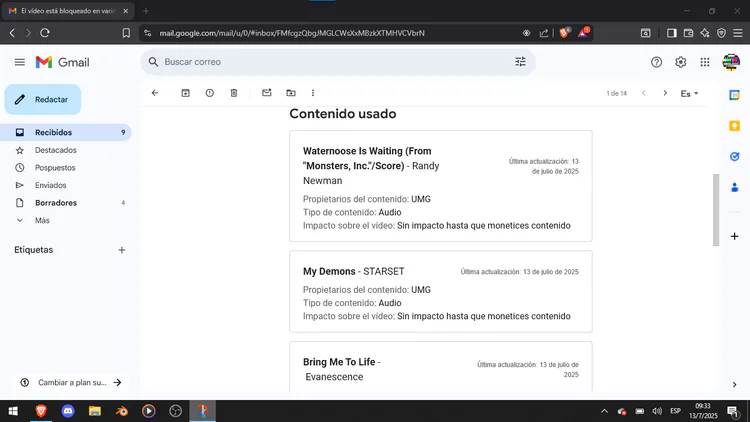The width and height of the screenshot is (750, 422).
Task: Share this page from address bar
Action: pyautogui.click(x=544, y=33)
